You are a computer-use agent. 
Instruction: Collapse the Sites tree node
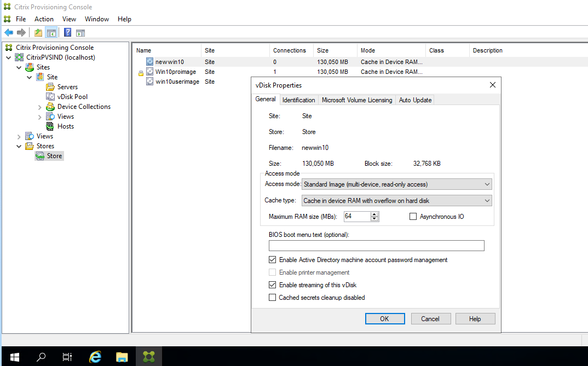[19, 67]
